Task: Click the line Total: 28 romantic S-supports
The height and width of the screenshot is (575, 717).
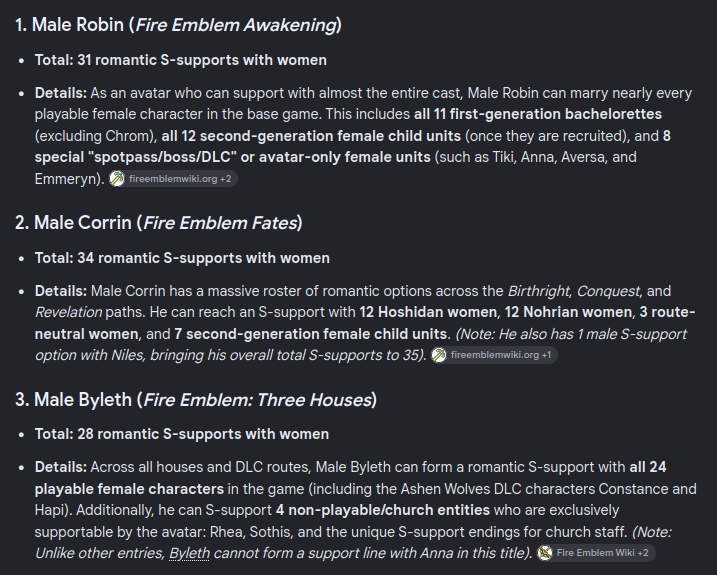Action: point(182,434)
